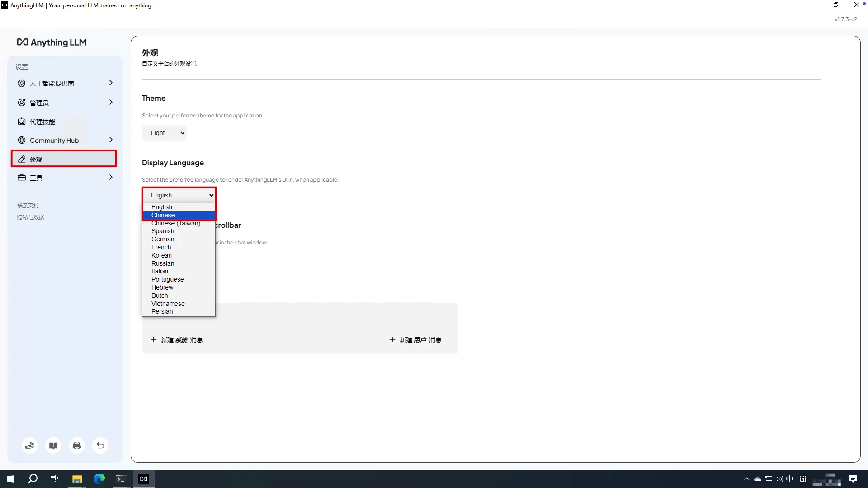The image size is (868, 488).
Task: Open the terminal app on the taskbar
Action: [121, 479]
